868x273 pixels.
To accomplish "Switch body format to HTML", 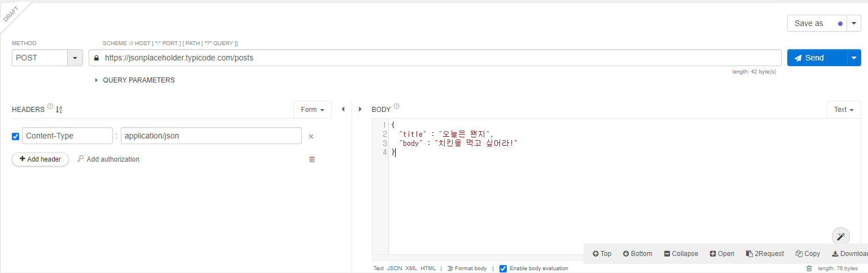I will point(428,268).
